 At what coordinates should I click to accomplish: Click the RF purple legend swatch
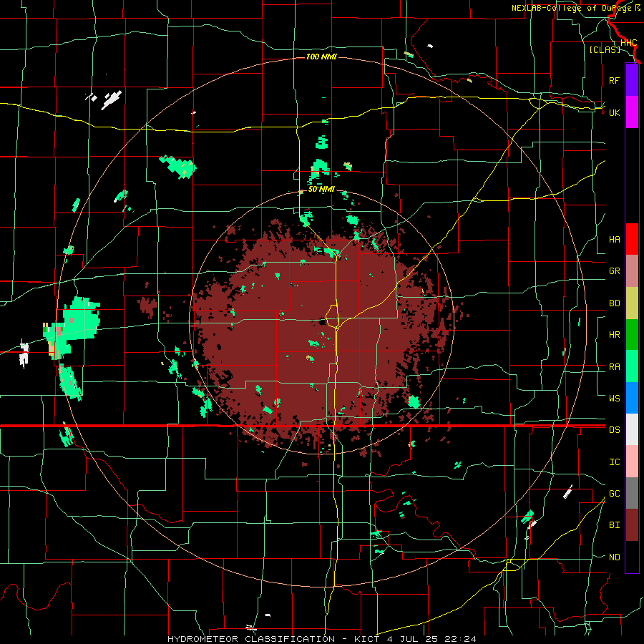(x=632, y=80)
